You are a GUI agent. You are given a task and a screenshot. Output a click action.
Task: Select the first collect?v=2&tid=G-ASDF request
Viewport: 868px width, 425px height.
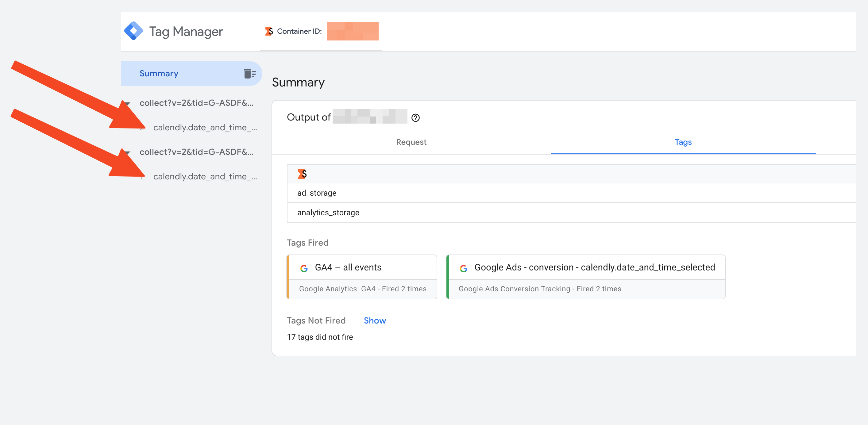(196, 103)
